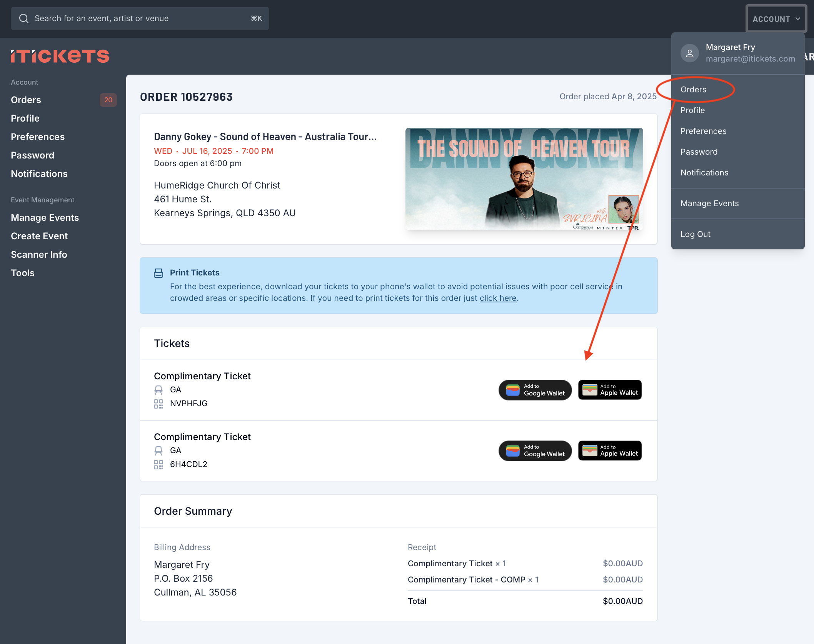814x644 pixels.
Task: Click the Doors open at 6:00 pm text
Action: (198, 164)
